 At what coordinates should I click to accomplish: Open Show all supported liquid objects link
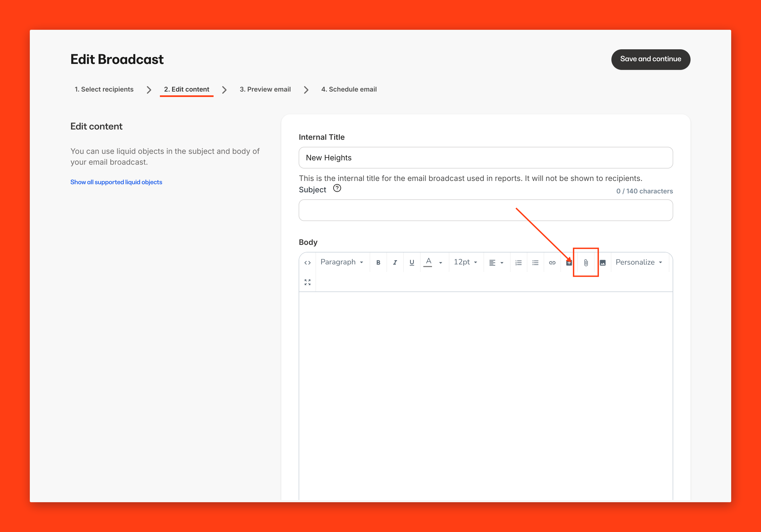116,182
